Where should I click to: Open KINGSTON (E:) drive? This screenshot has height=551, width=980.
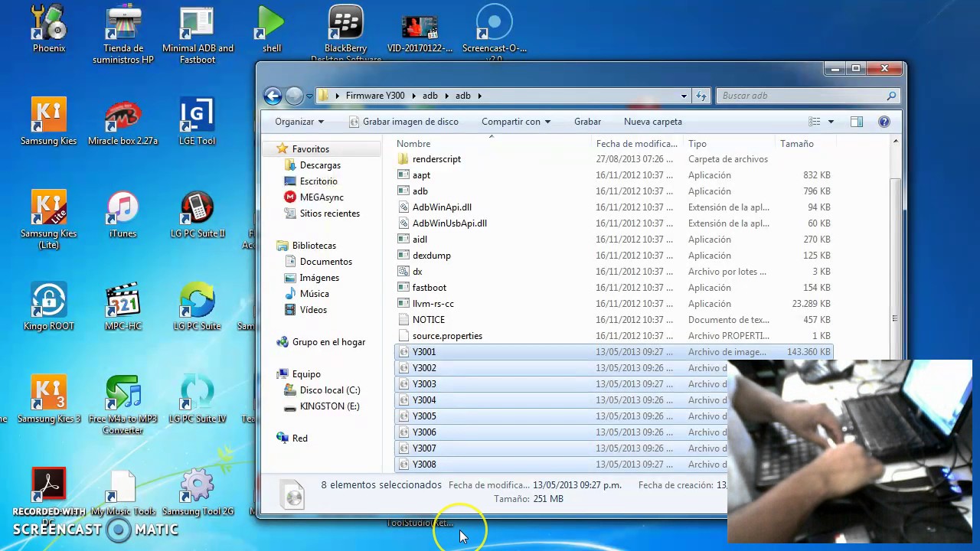pyautogui.click(x=329, y=406)
